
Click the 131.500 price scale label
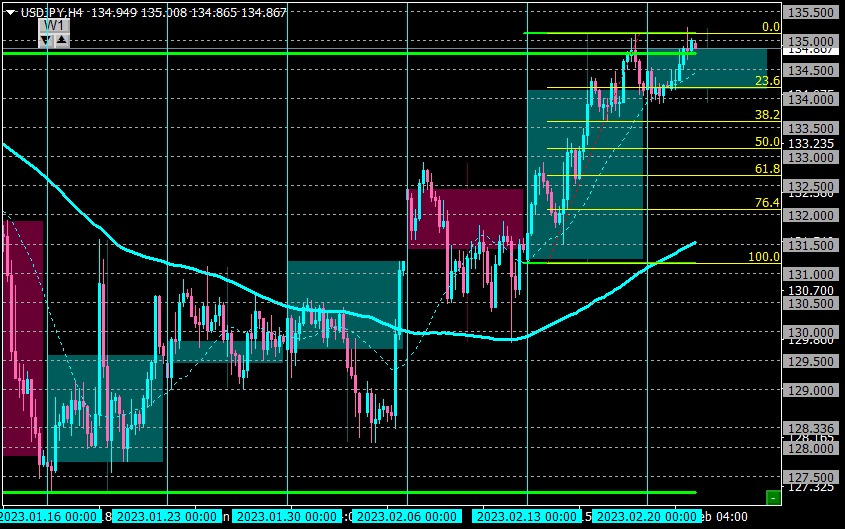point(811,245)
